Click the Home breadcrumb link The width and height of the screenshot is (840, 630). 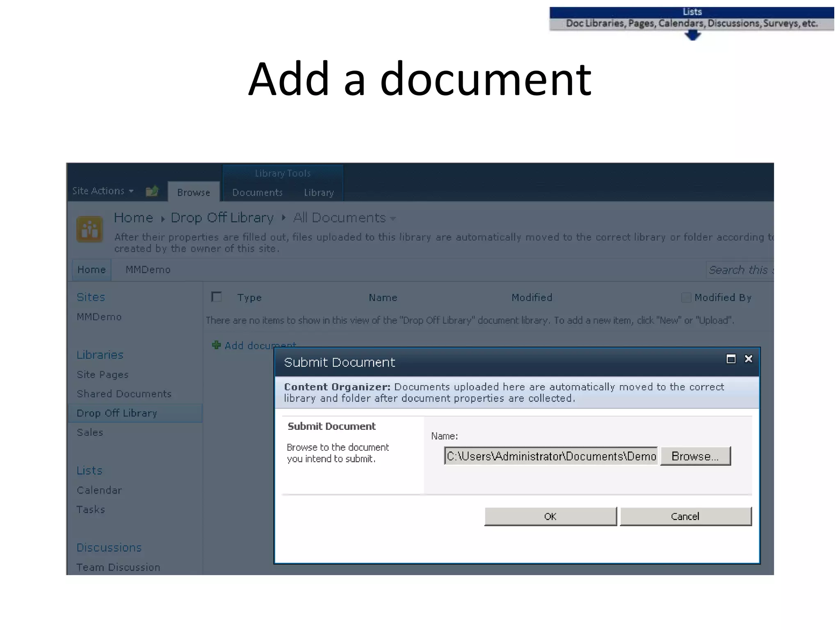133,217
